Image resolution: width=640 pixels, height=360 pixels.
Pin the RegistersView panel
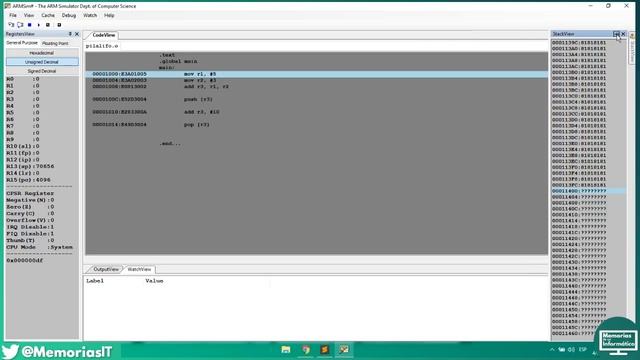pyautogui.click(x=70, y=34)
